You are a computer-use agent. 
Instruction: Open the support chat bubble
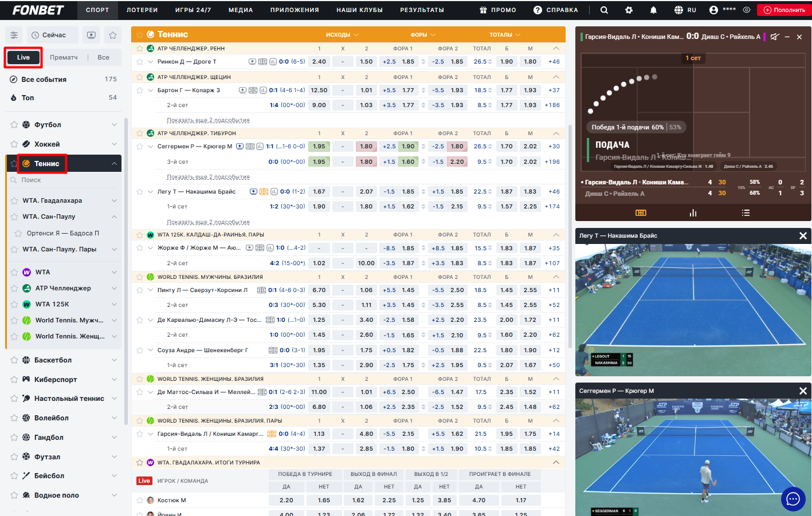pos(793,499)
